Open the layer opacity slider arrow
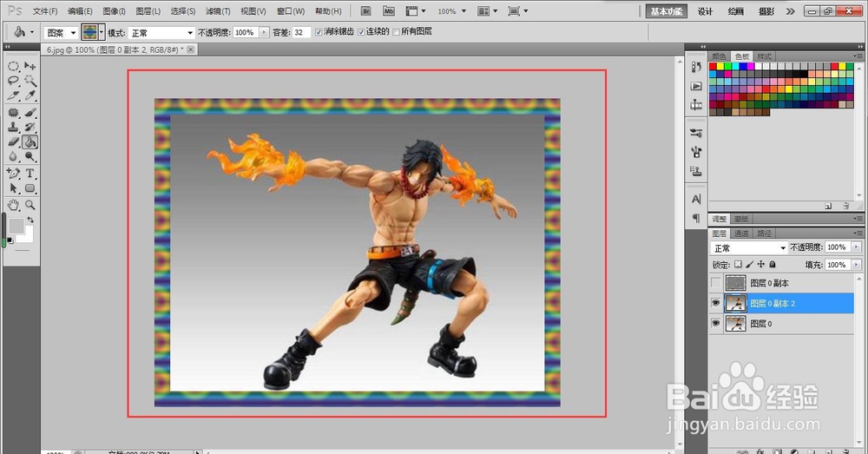Image resolution: width=868 pixels, height=454 pixels. 857,247
